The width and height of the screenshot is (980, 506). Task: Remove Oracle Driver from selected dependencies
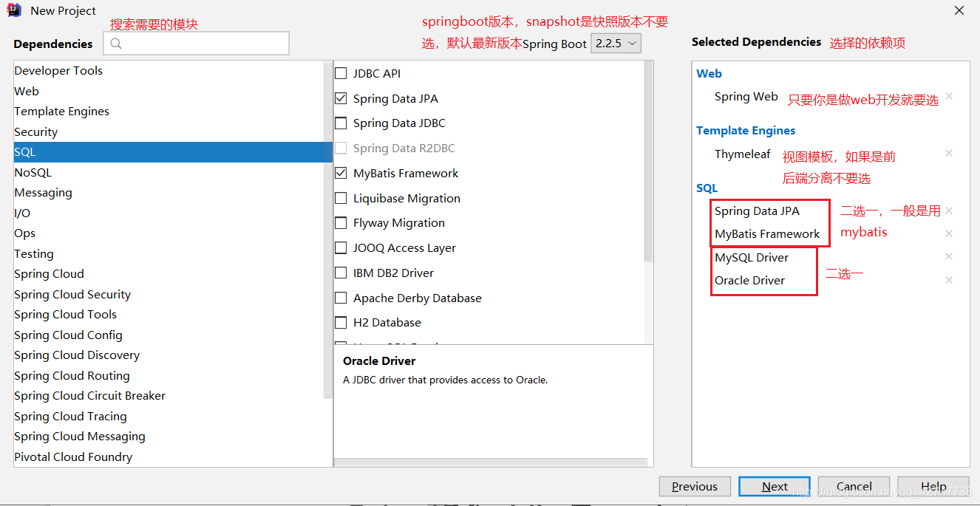pos(949,280)
